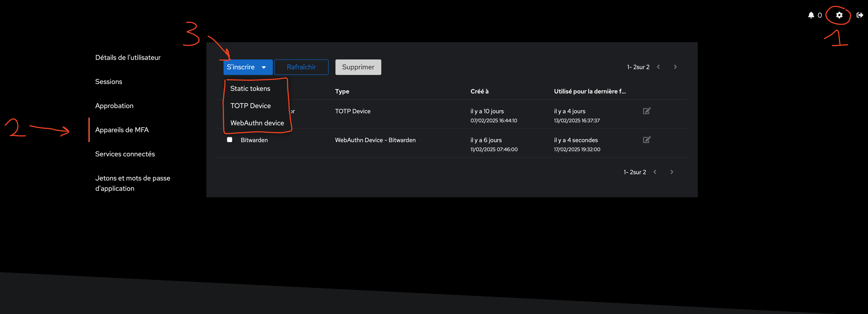The height and width of the screenshot is (314, 868).
Task: Go to next page, bottom pagination
Action: click(672, 172)
